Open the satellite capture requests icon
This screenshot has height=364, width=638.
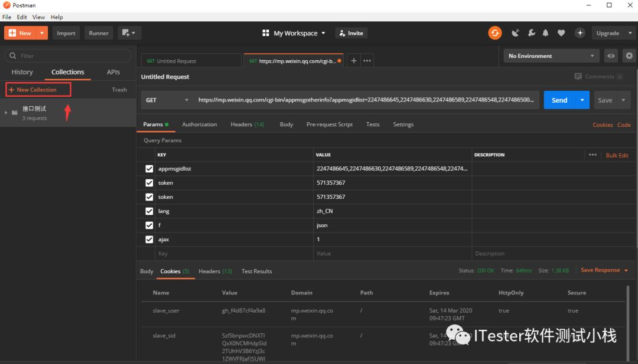[x=515, y=33]
